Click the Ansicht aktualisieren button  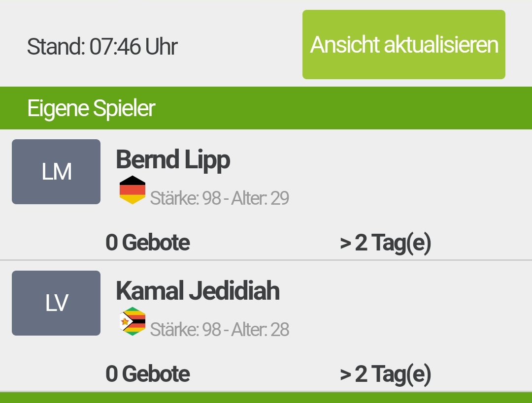click(404, 45)
